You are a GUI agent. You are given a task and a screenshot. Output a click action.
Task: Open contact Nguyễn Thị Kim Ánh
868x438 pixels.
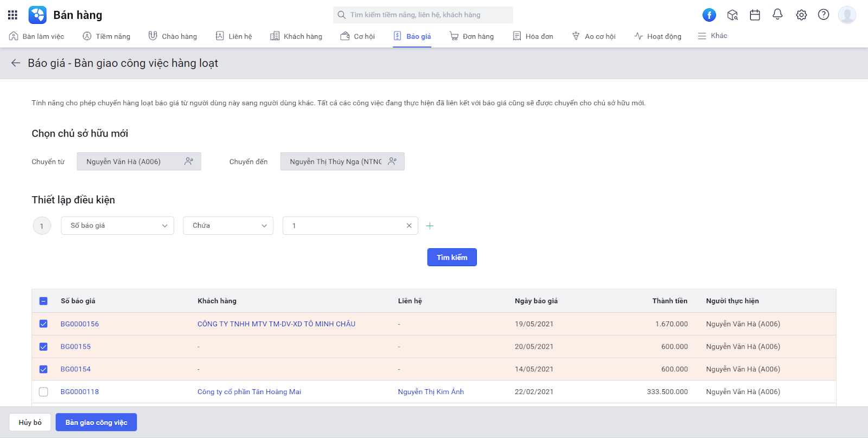pyautogui.click(x=431, y=392)
